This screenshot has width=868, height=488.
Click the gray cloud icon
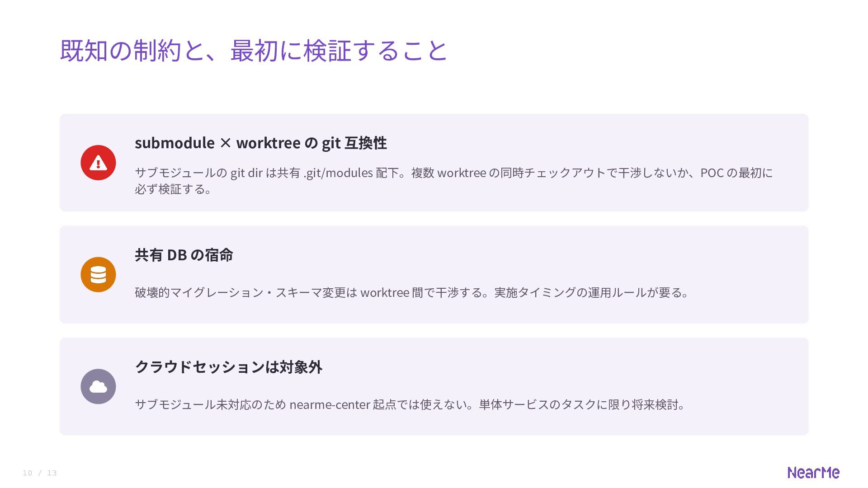tap(98, 386)
